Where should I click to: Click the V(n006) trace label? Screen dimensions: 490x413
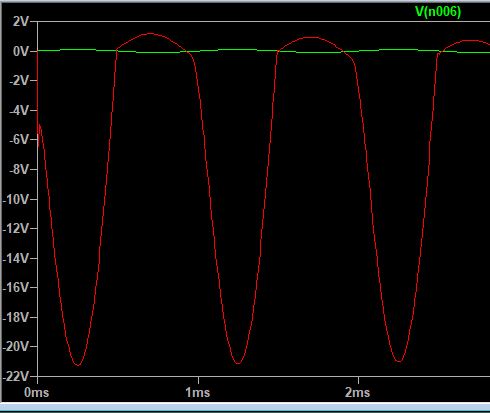tap(438, 12)
